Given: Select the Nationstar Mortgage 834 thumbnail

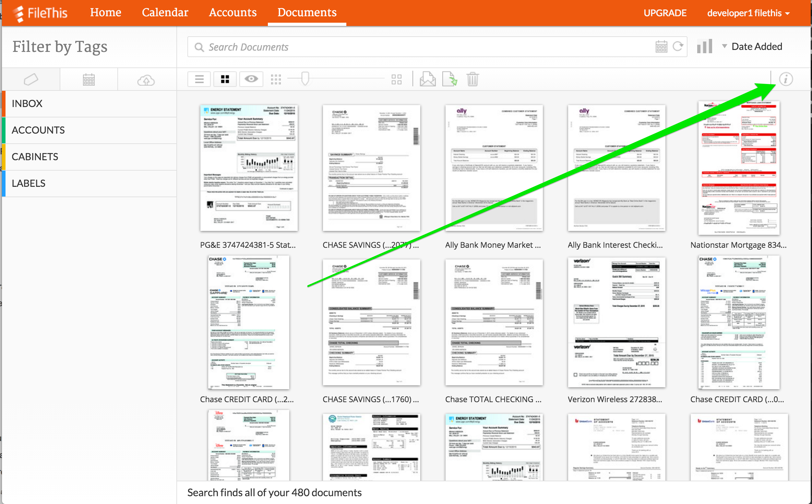Looking at the screenshot, I should (x=739, y=168).
